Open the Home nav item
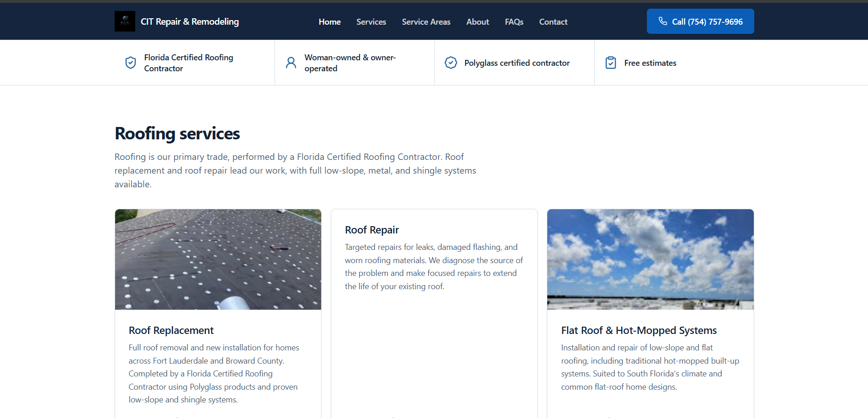 (x=330, y=21)
